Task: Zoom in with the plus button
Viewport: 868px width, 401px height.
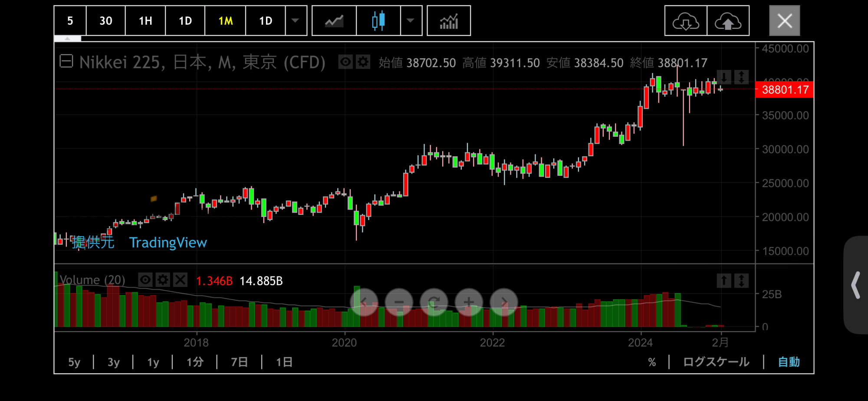Action: (469, 302)
